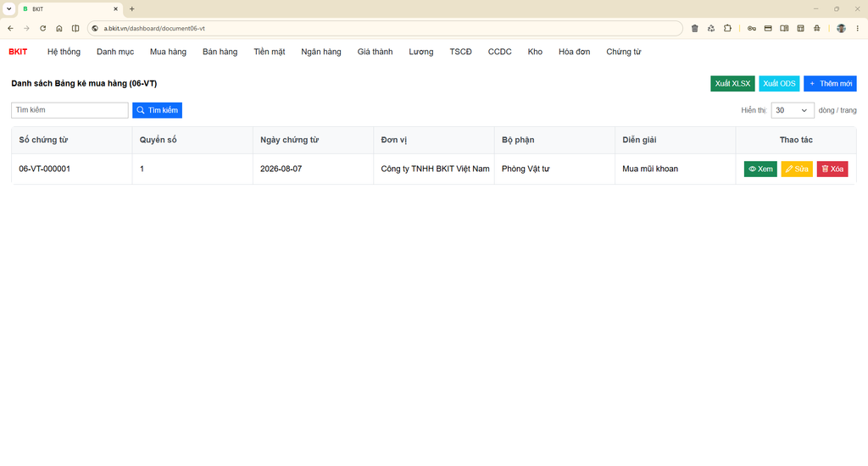Open the Hệ thống menu
The image size is (868, 466).
coord(64,52)
